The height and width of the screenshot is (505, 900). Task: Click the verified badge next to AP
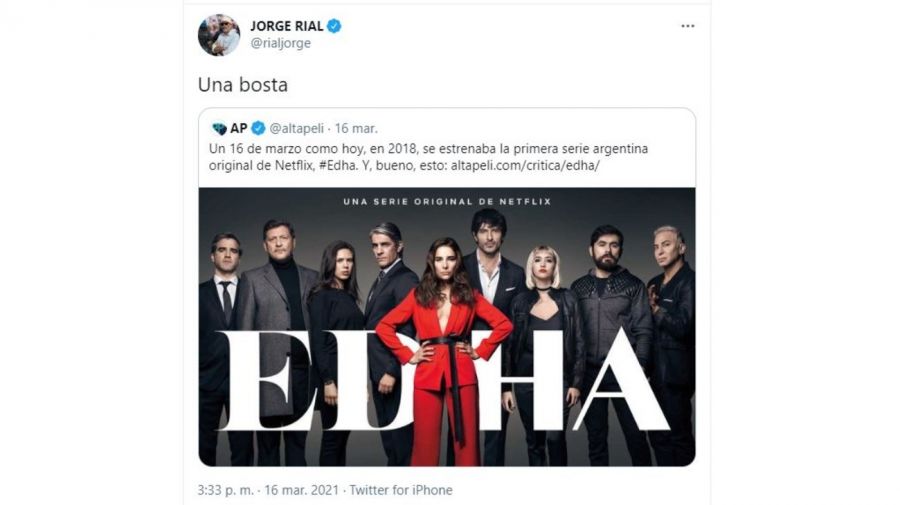(x=258, y=129)
